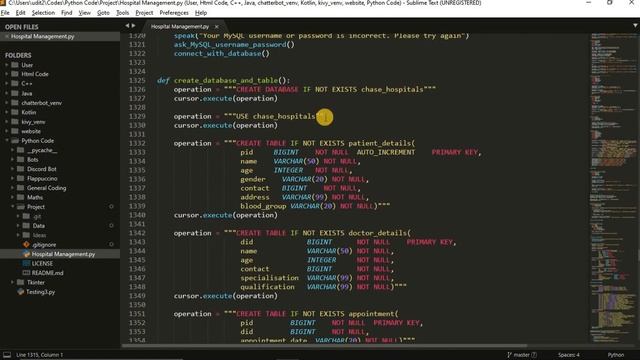Viewport: 640px width, 360px height.
Task: Click the General Coding folder icon
Action: 20,188
